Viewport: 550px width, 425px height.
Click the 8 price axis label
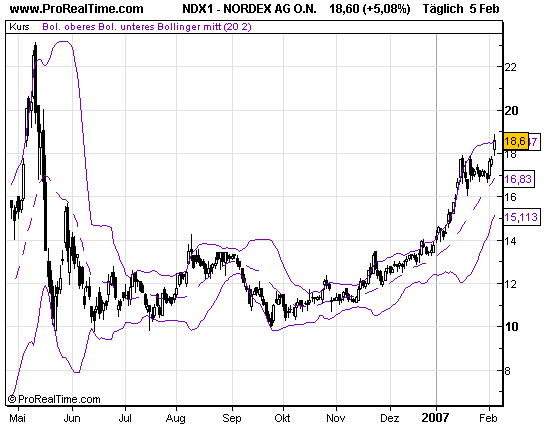pyautogui.click(x=507, y=371)
